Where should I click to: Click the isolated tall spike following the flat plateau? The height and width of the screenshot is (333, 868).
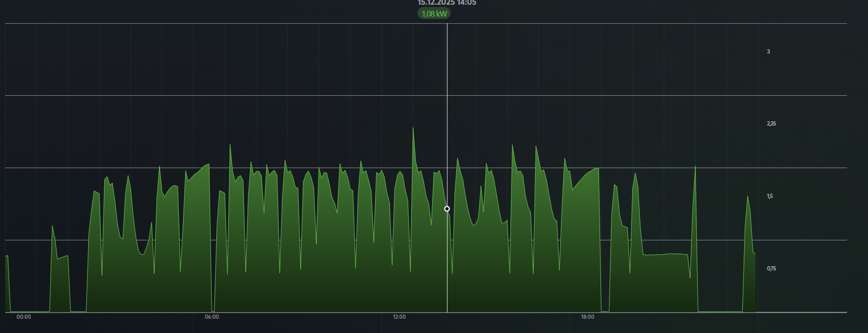coord(695,168)
